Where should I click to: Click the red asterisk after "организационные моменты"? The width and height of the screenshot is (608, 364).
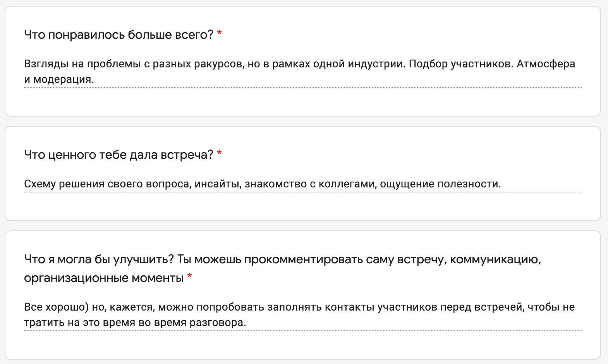[190, 277]
